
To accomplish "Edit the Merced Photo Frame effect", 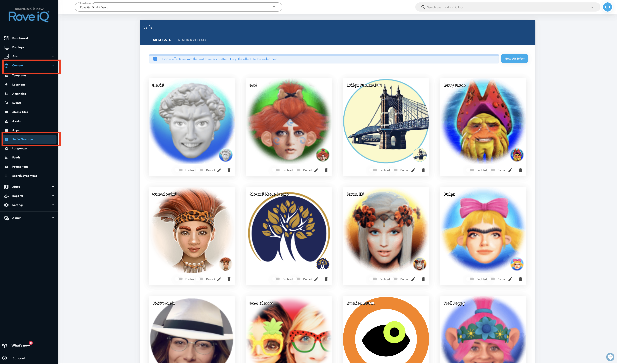I will tap(316, 279).
